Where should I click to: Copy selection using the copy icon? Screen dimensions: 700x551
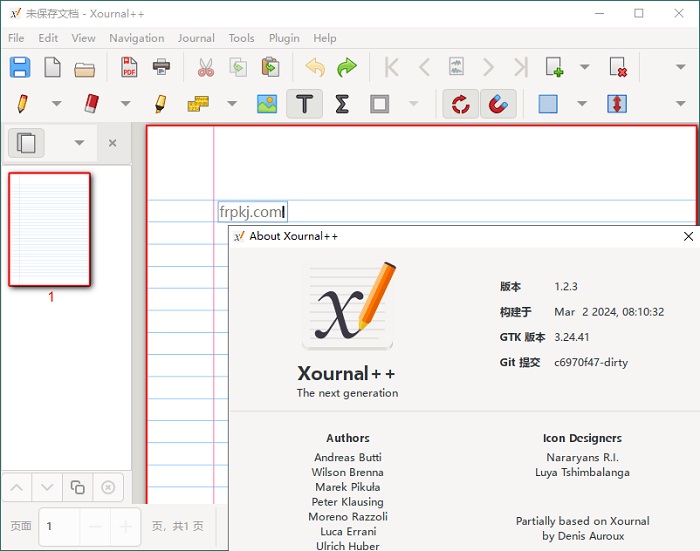point(238,67)
